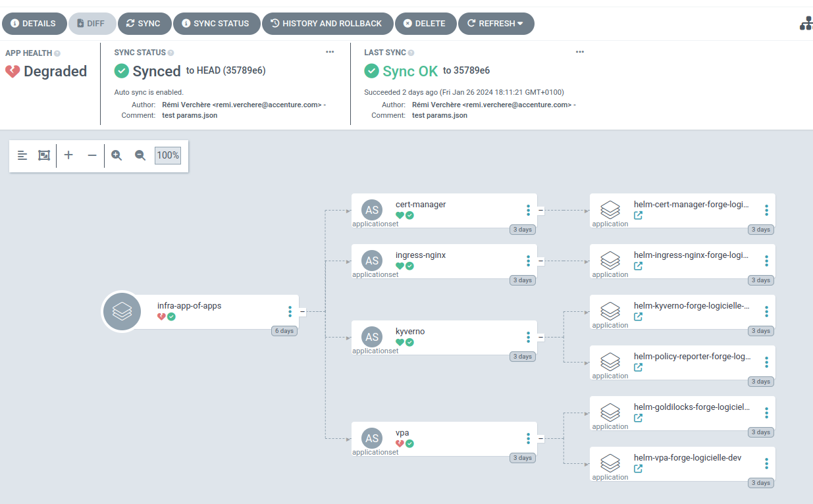Open Sync Status more options ellipsis
The height and width of the screenshot is (504, 813).
[x=330, y=52]
